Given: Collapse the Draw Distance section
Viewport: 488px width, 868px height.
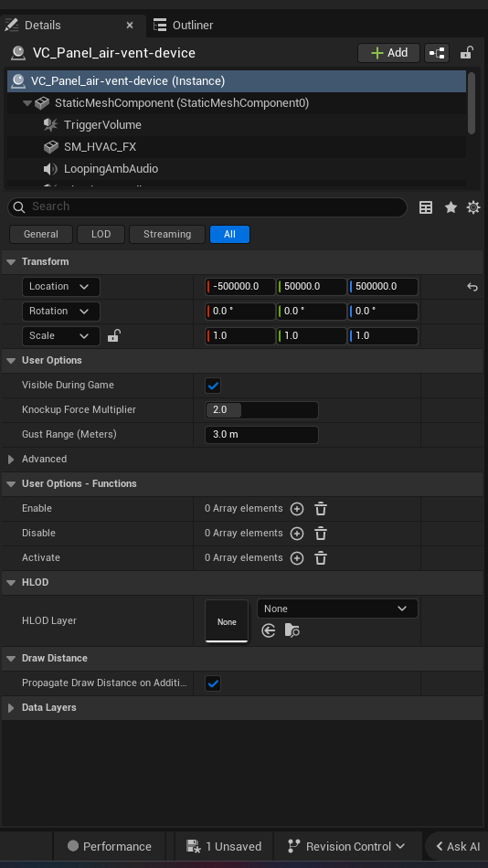Looking at the screenshot, I should pyautogui.click(x=11, y=659).
